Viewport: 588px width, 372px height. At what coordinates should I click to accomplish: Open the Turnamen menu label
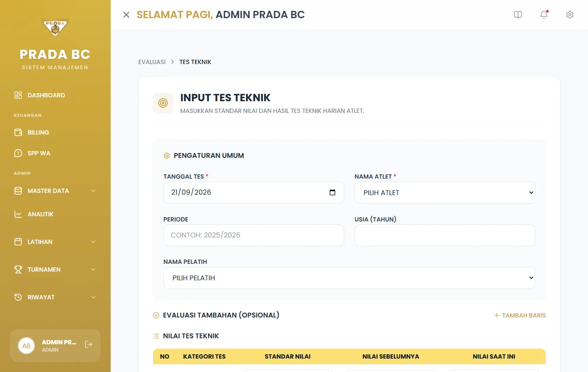pos(44,269)
